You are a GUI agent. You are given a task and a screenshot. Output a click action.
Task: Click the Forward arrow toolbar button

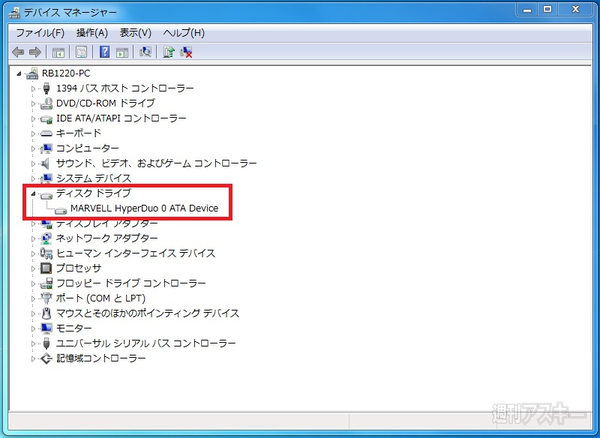click(x=35, y=52)
